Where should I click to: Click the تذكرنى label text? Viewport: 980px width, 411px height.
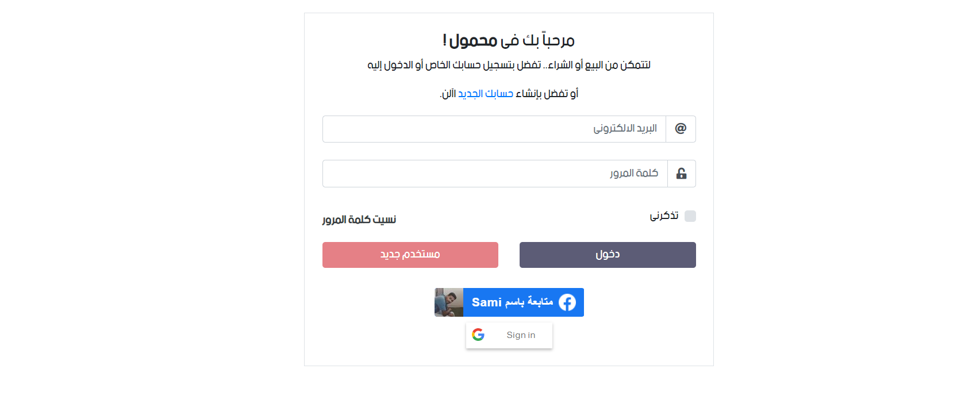pyautogui.click(x=664, y=216)
